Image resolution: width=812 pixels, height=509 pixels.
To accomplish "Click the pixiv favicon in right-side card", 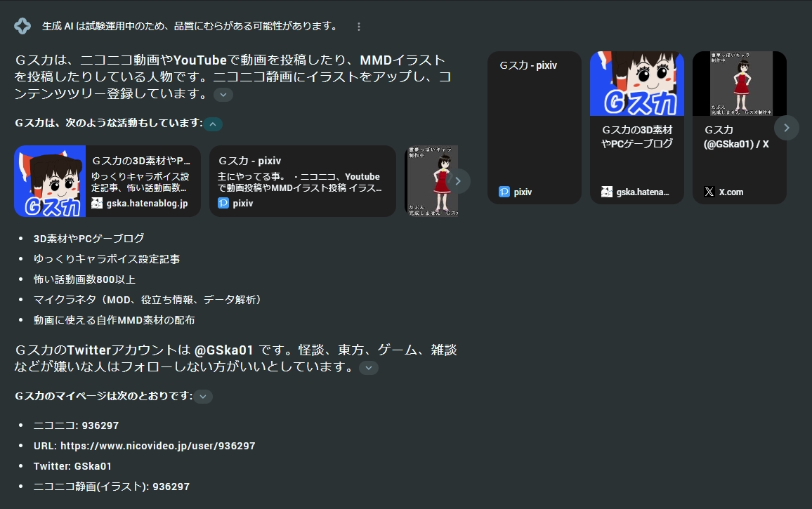I will (504, 192).
